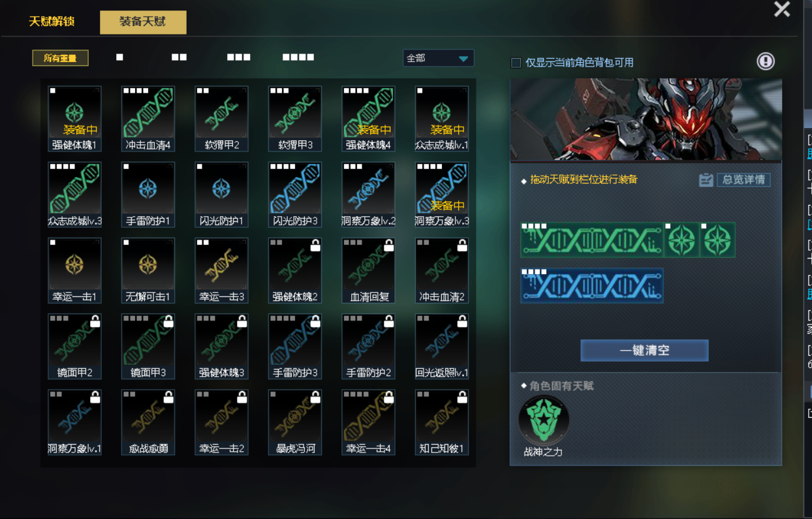Select the 软猬甲2 talent icon
The image size is (812, 519).
(x=221, y=119)
